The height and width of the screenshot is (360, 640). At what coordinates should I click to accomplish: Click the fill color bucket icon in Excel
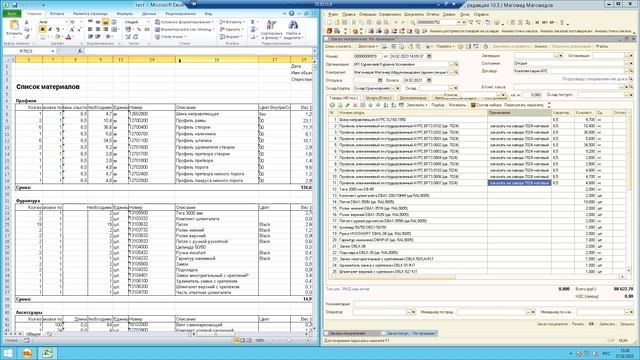(58, 37)
